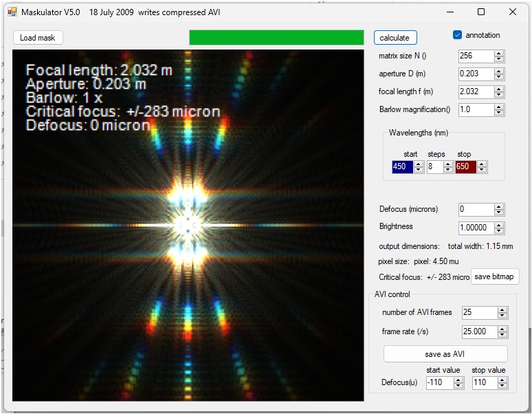This screenshot has width=532, height=414.
Task: Click the calculate button
Action: 395,38
